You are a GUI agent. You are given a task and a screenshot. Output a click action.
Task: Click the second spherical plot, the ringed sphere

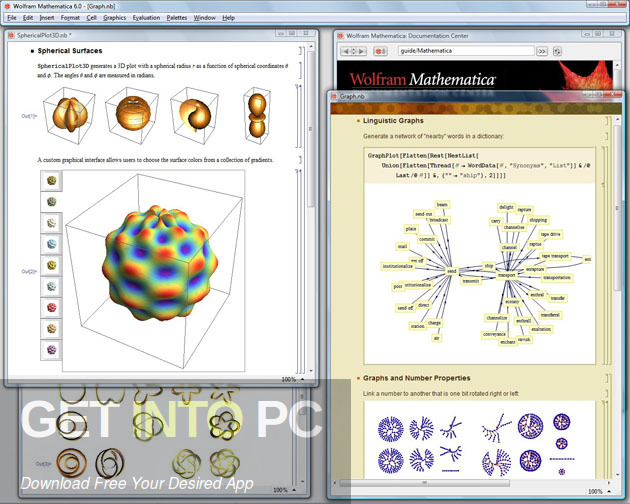(x=132, y=115)
